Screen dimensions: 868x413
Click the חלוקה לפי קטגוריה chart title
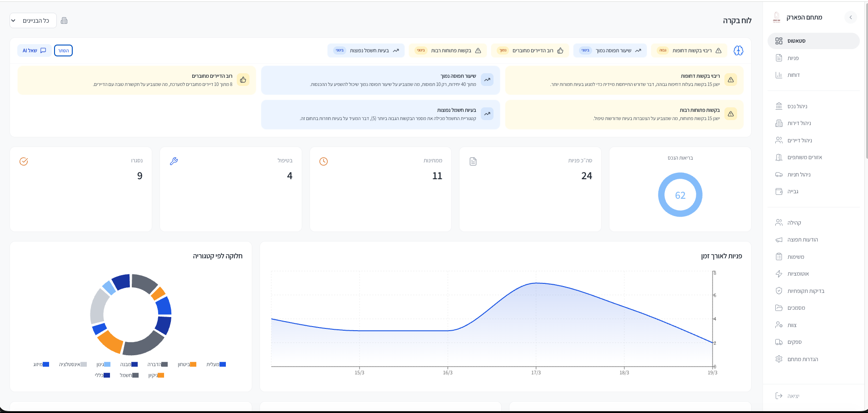218,256
